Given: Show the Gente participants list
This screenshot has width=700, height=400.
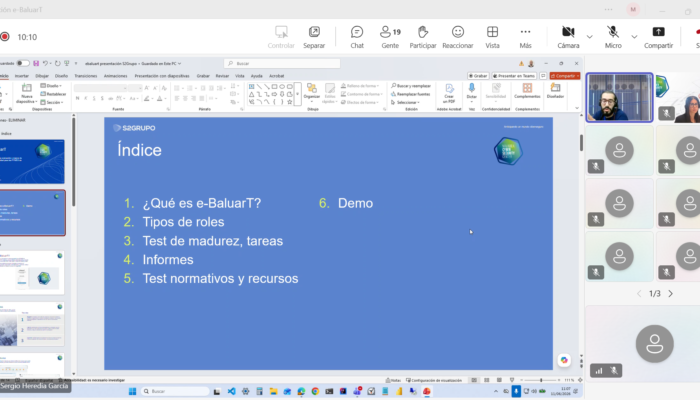Looking at the screenshot, I should point(390,37).
